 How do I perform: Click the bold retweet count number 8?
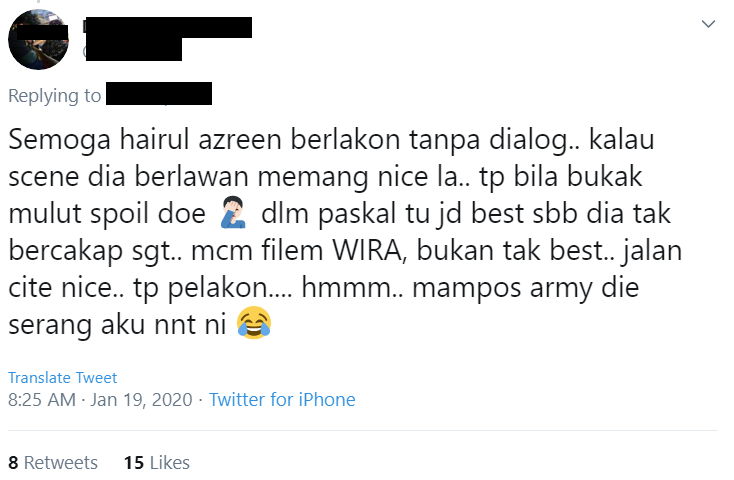[x=13, y=463]
